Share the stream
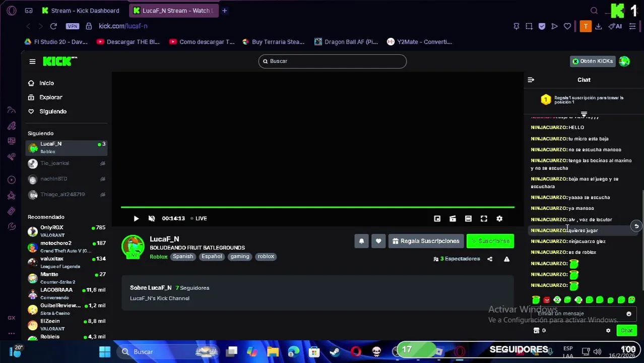This screenshot has width=644, height=363. pos(490,259)
